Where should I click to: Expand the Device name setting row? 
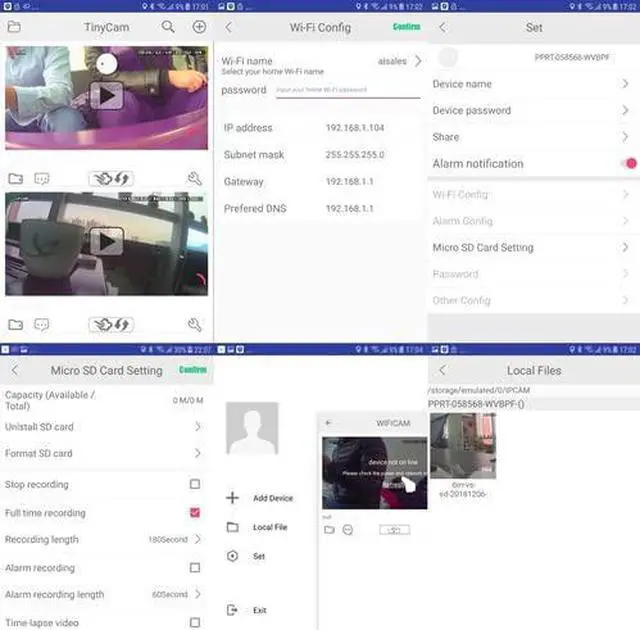625,84
